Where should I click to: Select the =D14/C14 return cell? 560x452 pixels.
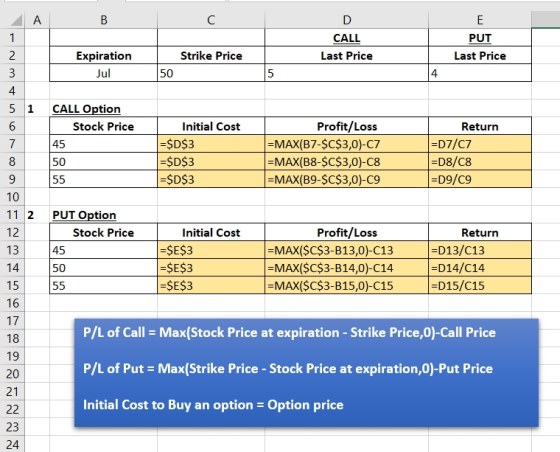[480, 267]
